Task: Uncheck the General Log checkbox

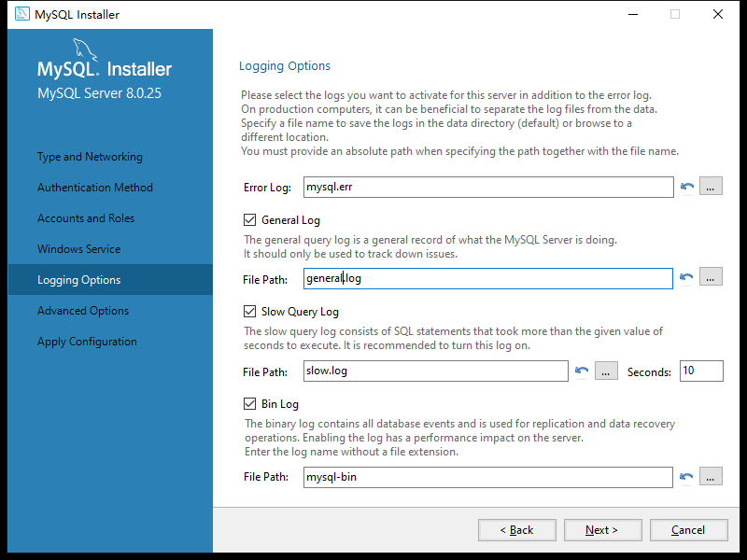Action: pos(249,219)
